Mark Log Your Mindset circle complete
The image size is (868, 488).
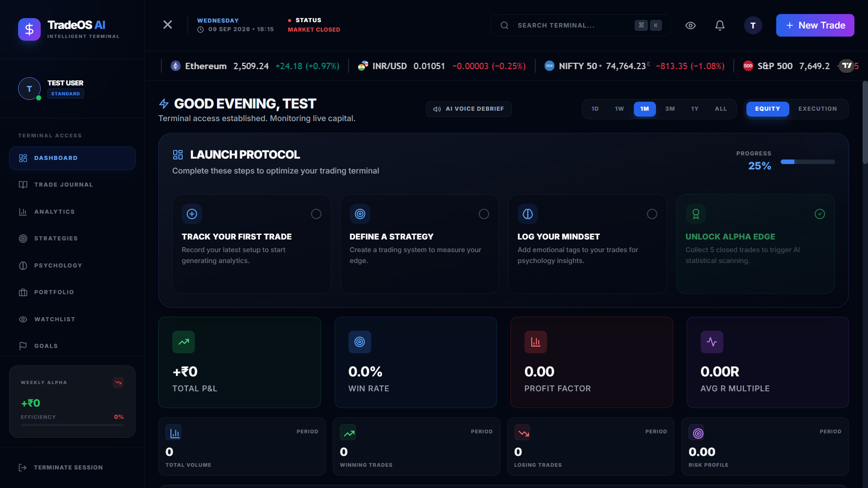(652, 214)
